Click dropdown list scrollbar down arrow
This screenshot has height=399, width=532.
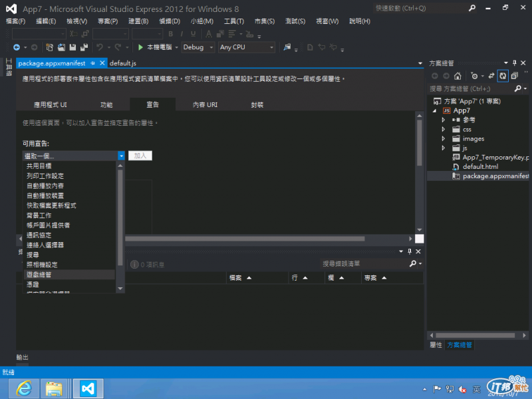point(120,289)
